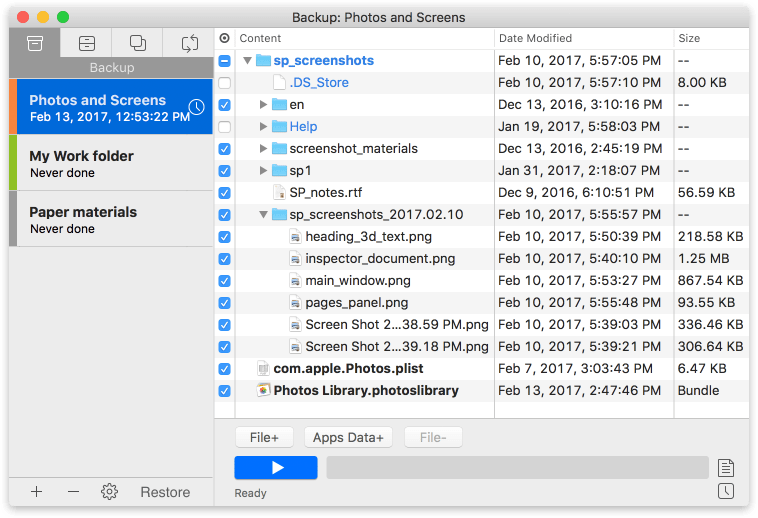
Task: Click the inspector_document.png file icon
Action: 295,259
